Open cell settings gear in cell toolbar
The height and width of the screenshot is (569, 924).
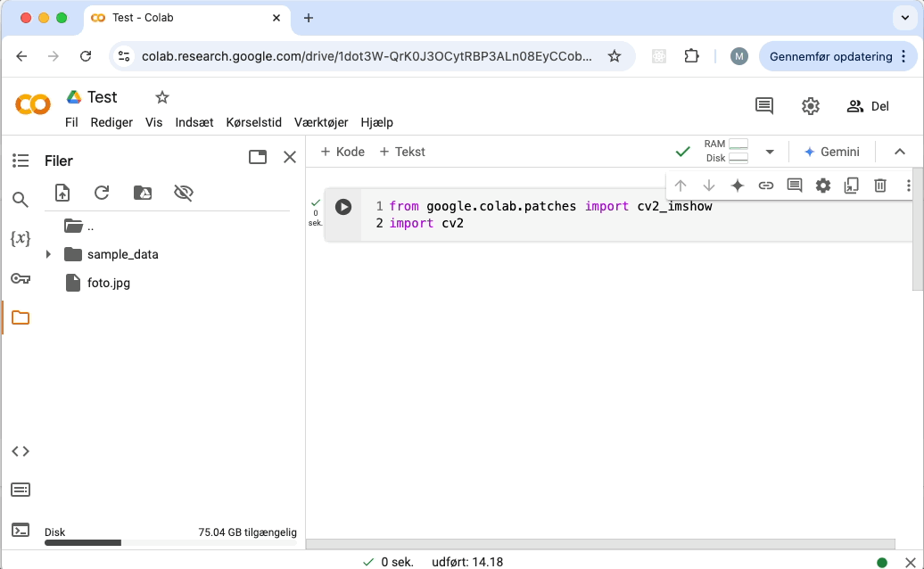pos(823,186)
